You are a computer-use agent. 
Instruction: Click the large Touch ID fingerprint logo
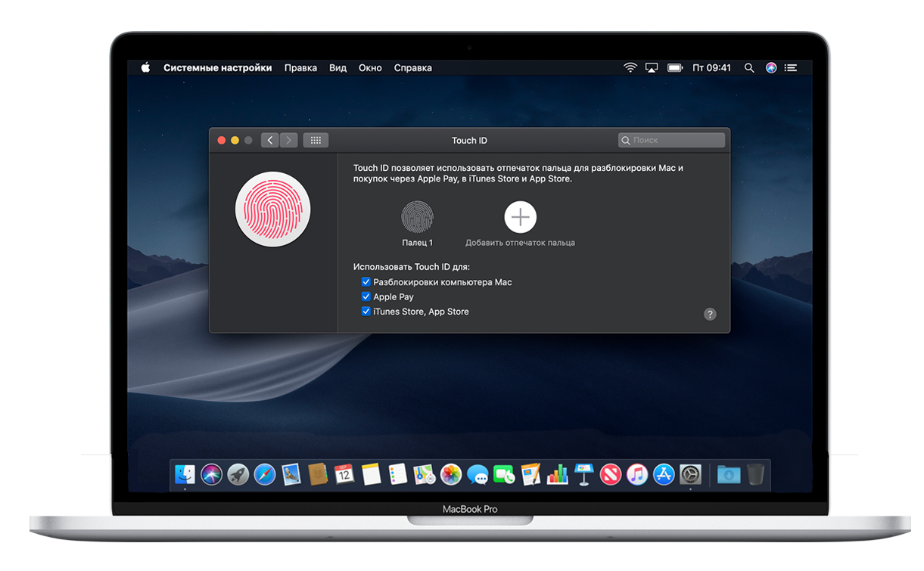pos(273,211)
